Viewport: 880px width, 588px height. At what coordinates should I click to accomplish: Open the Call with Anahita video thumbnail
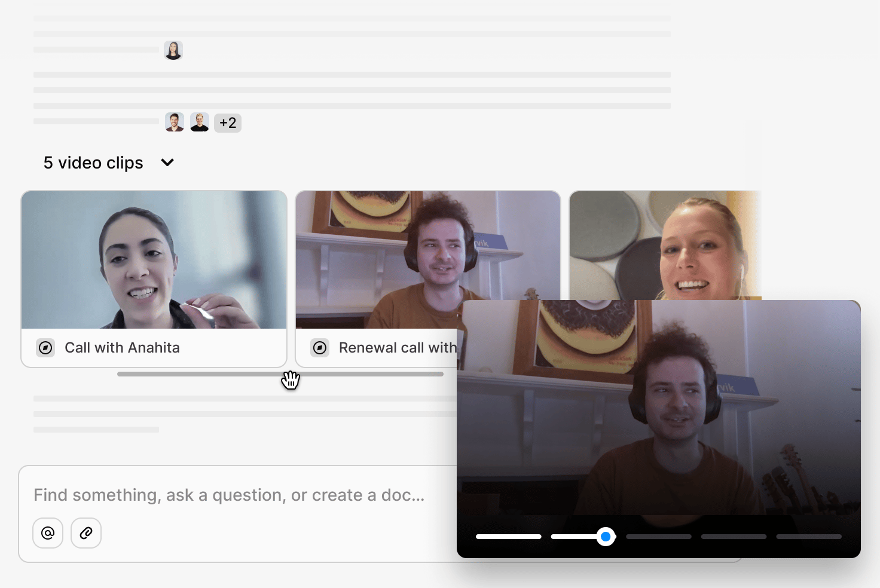click(154, 260)
